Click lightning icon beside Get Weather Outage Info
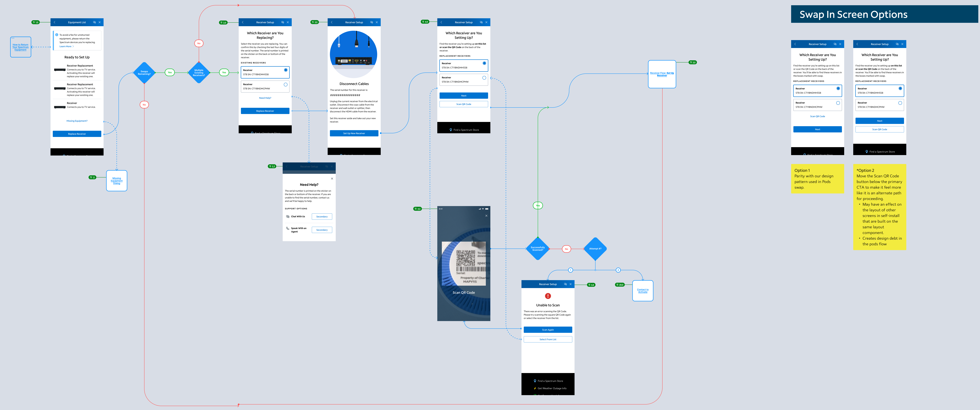The height and width of the screenshot is (410, 980). [x=535, y=388]
